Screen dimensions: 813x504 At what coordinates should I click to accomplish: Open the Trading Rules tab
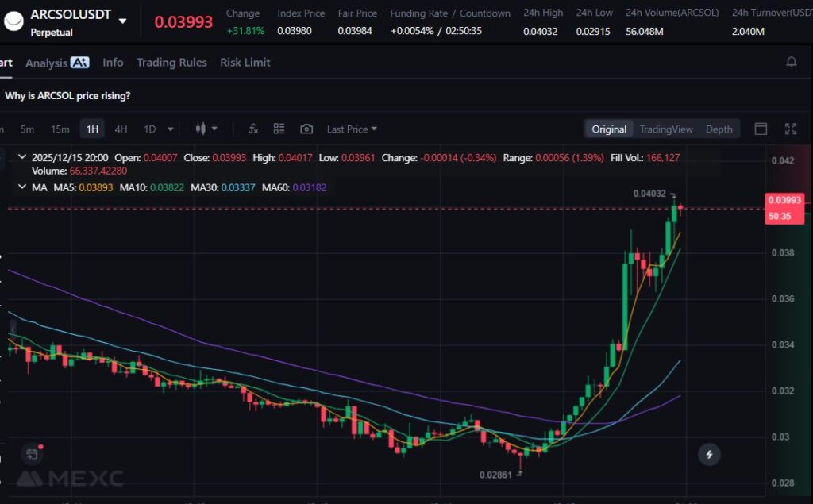click(171, 63)
